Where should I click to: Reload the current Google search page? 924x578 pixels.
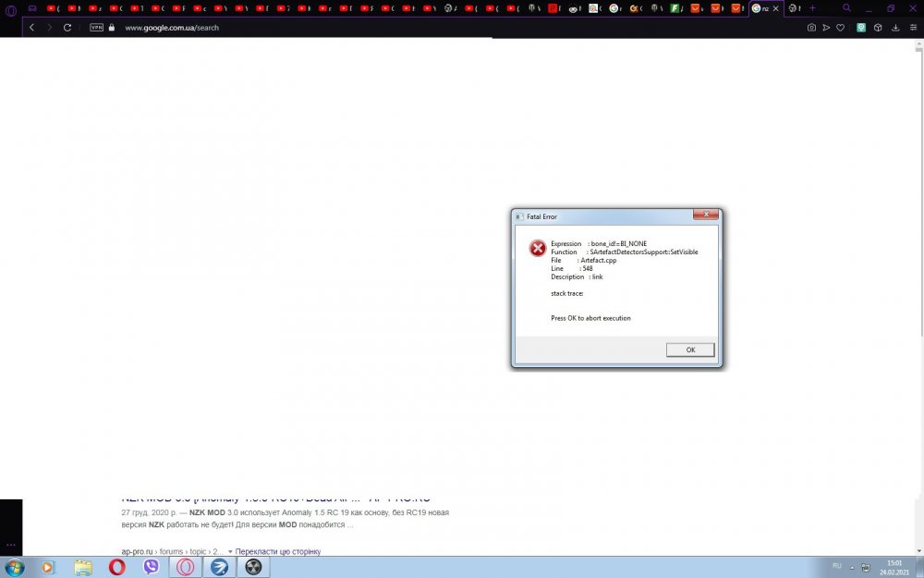point(67,27)
